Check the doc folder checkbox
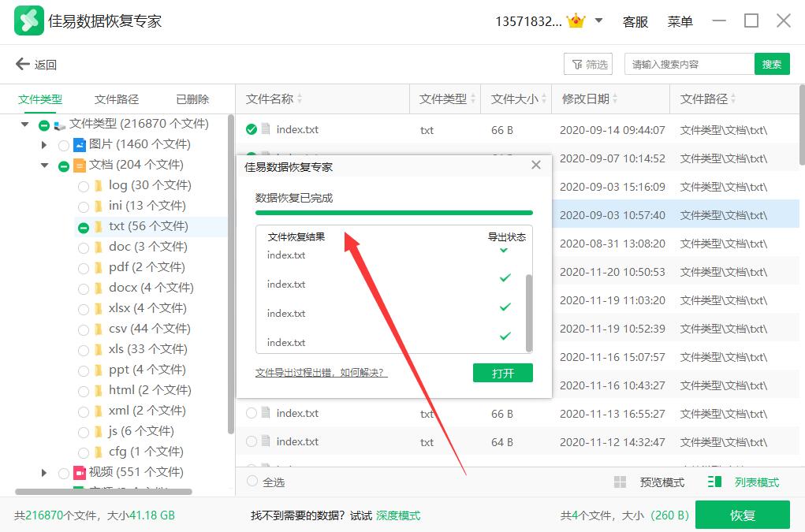Viewport: 805px width, 532px height. (x=83, y=248)
